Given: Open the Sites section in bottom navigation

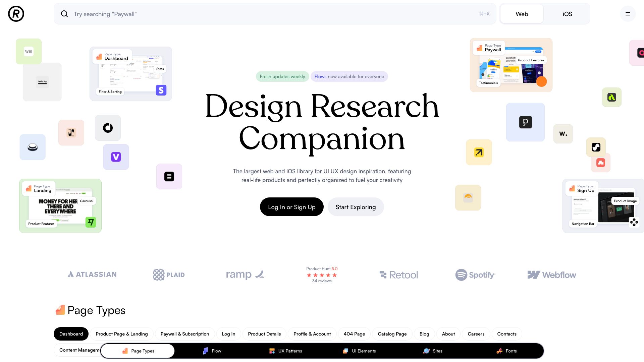Looking at the screenshot, I should point(433,351).
